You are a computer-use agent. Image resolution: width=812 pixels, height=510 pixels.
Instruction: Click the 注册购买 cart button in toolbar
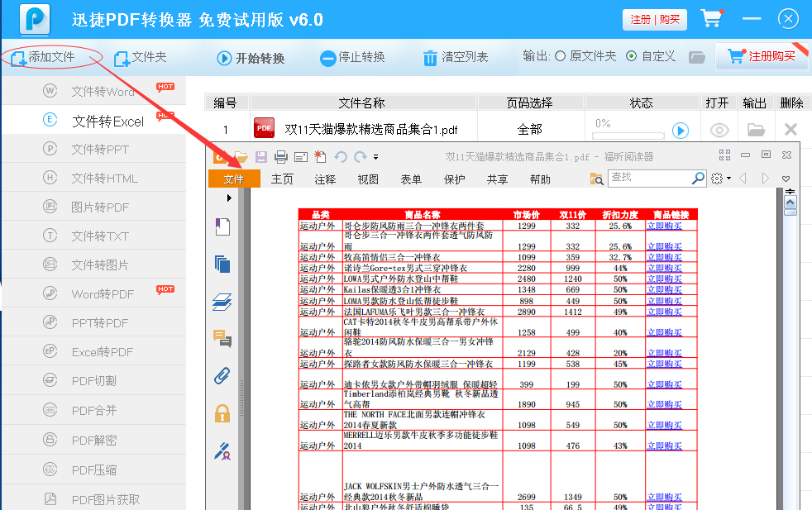pyautogui.click(x=762, y=56)
